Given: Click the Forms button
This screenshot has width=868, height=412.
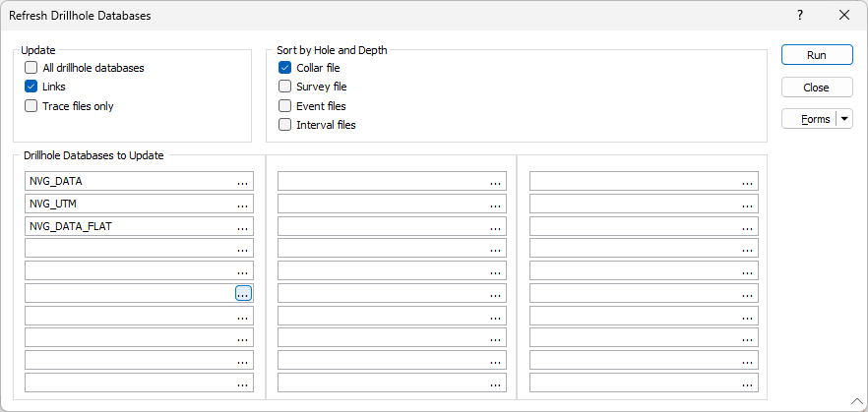Looking at the screenshot, I should (x=809, y=119).
